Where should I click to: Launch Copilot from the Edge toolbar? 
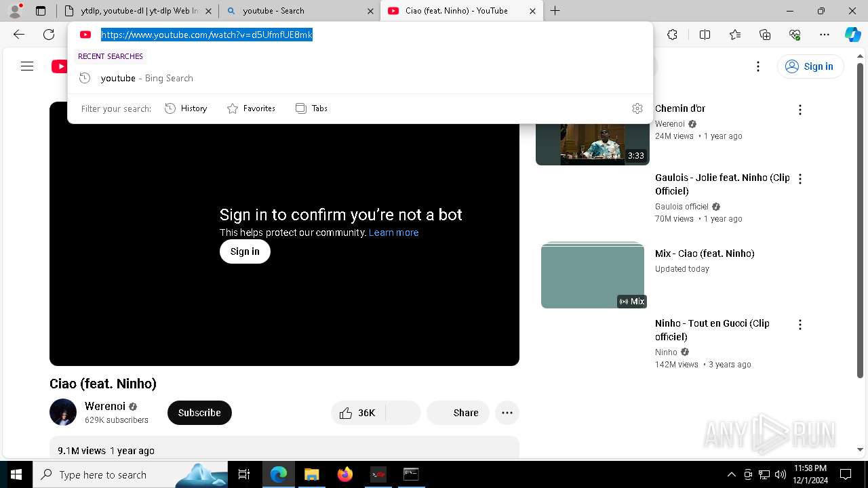pyautogui.click(x=853, y=35)
